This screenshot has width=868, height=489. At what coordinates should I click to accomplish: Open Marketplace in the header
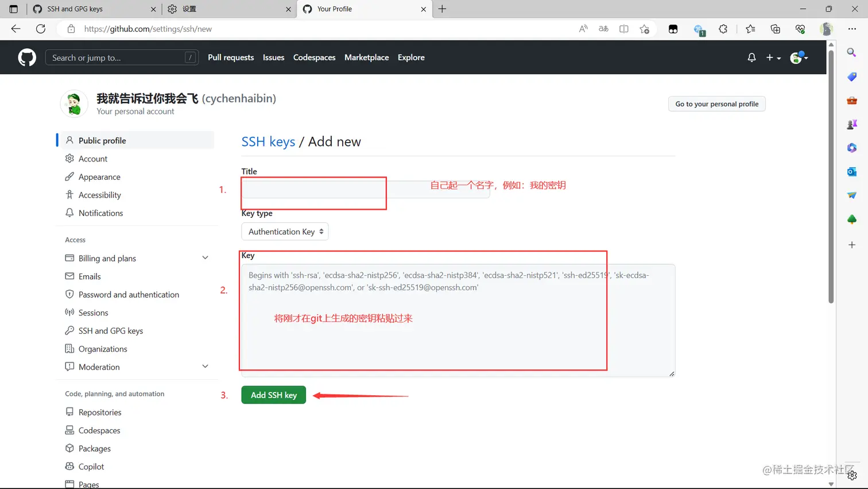point(366,57)
